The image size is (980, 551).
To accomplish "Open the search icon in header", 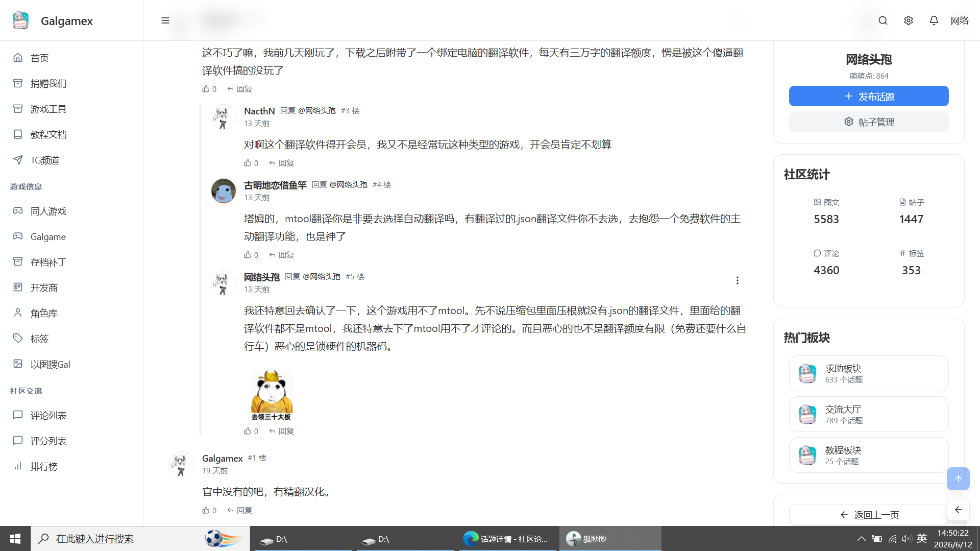I will point(883,20).
